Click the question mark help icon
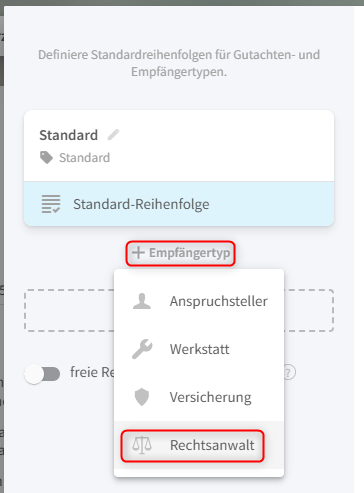Screen dimensions: 364x493 289,372
